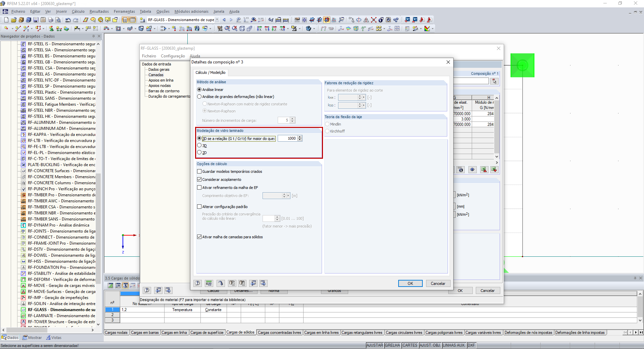Open the Módulos adicionais menu

click(191, 11)
